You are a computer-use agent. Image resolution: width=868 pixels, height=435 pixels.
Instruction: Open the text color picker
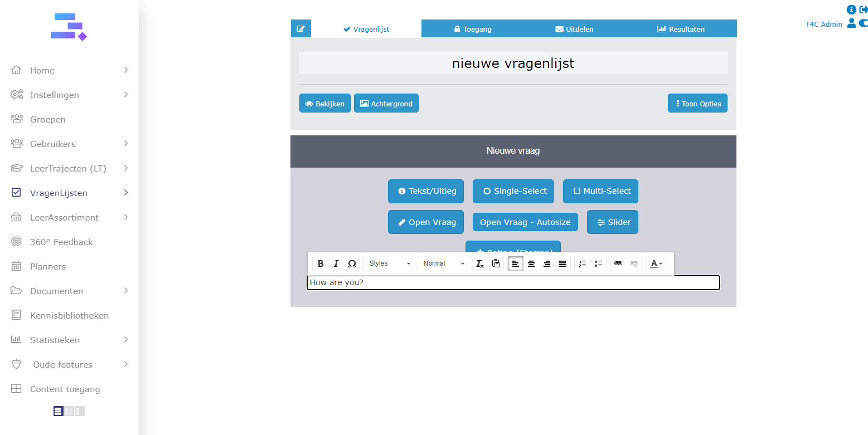(x=656, y=263)
